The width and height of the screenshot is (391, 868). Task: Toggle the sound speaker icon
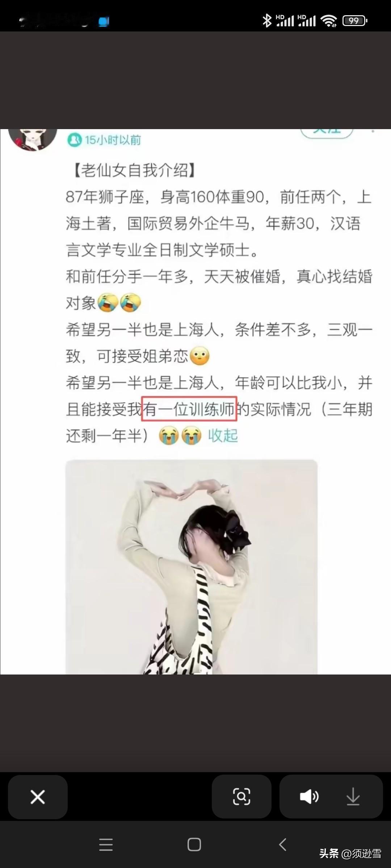(309, 797)
